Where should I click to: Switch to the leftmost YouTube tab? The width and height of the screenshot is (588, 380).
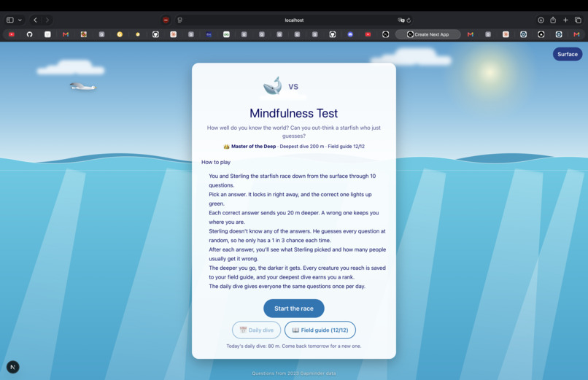(x=12, y=34)
